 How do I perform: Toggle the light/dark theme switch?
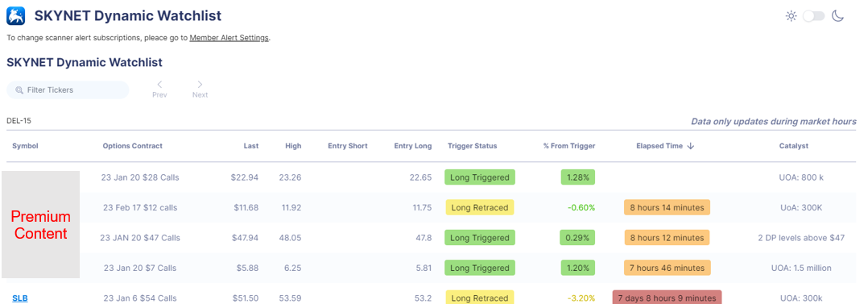tap(814, 16)
